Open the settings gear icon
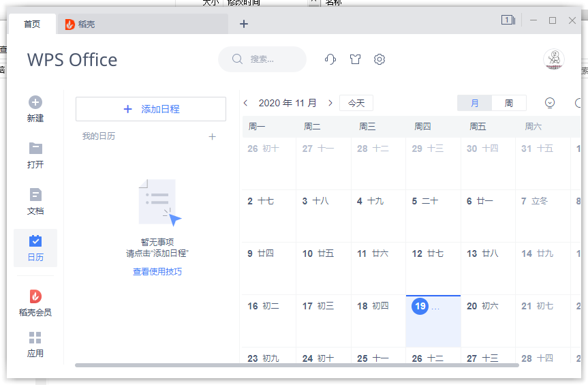The width and height of the screenshot is (588, 385). (x=379, y=59)
